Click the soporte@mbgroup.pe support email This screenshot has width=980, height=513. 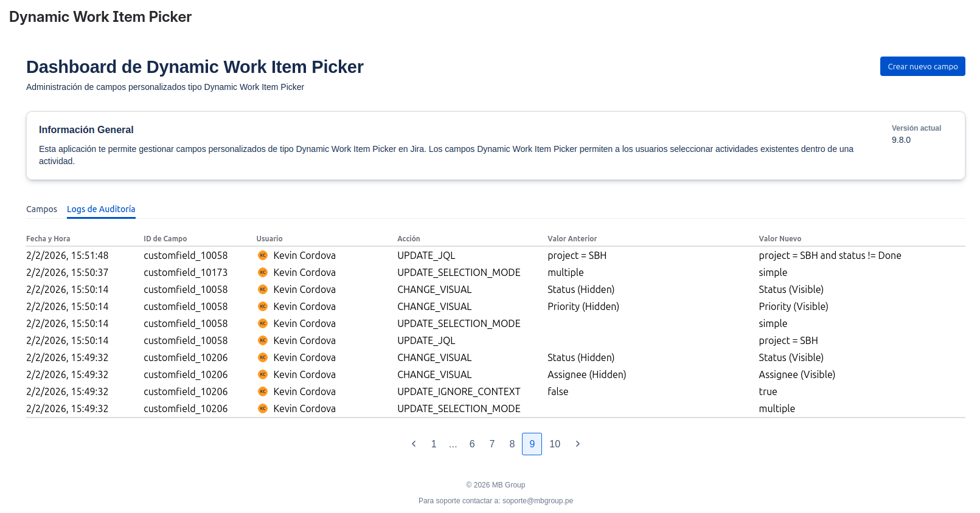pos(538,501)
